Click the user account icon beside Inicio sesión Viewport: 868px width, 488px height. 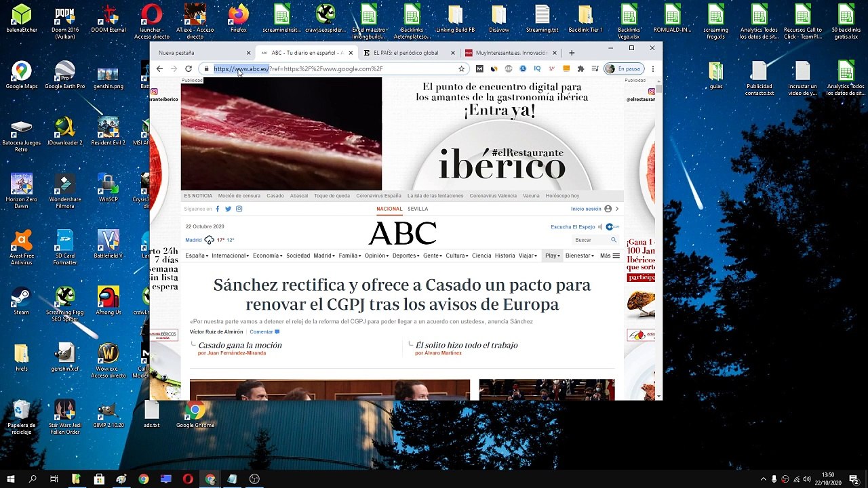[x=608, y=209]
